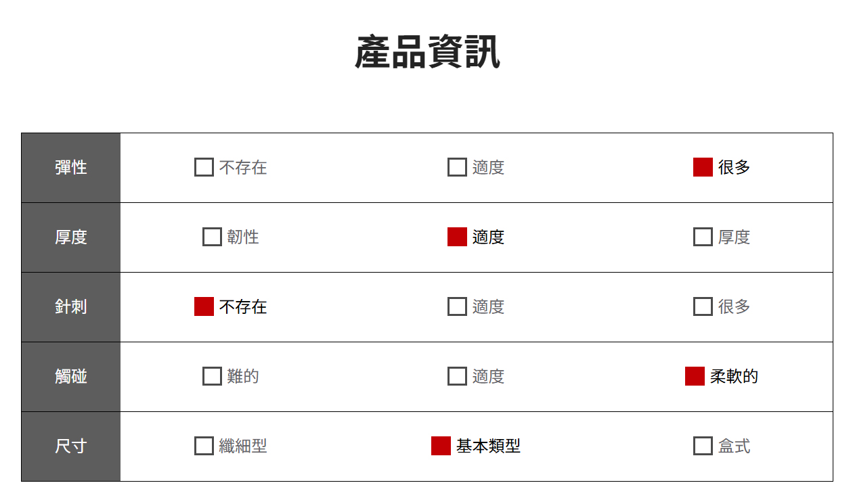
Task: Select the 適度 checkbox in 觸碰 row
Action: coord(457,376)
